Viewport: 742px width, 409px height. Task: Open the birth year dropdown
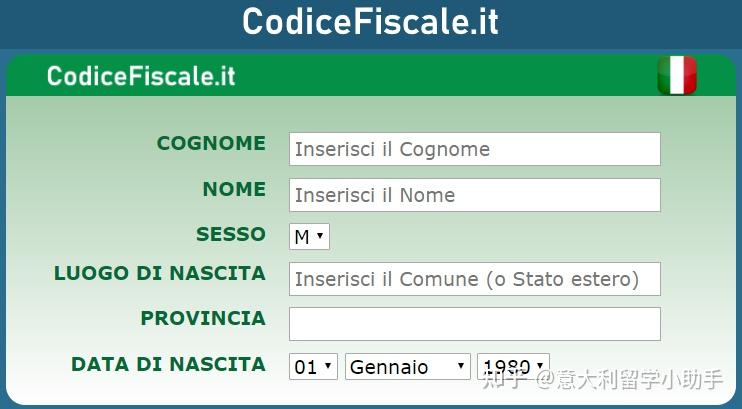512,367
